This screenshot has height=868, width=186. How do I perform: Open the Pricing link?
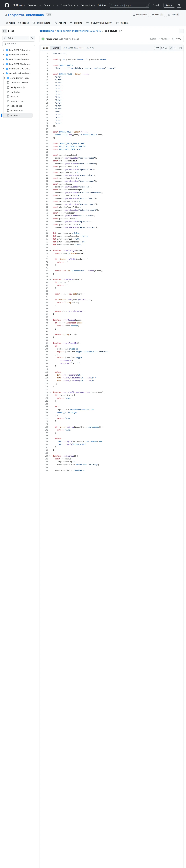coord(102,5)
